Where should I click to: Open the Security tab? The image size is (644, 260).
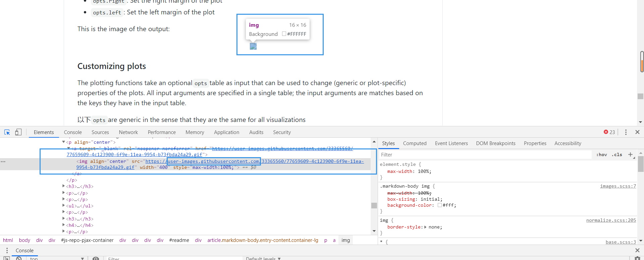click(x=282, y=132)
